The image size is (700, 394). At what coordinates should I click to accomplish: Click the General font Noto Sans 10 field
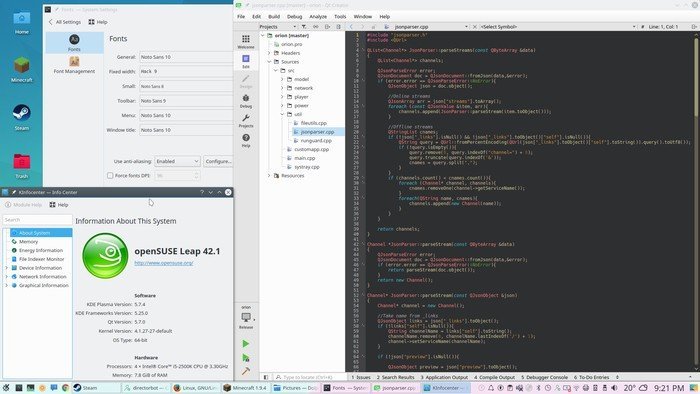click(186, 57)
